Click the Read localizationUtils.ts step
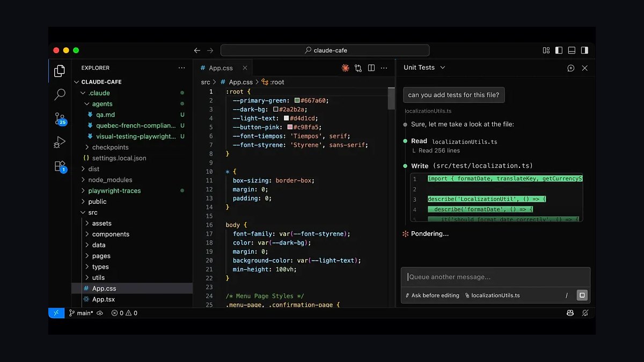Image resolution: width=644 pixels, height=362 pixels. coord(454,142)
